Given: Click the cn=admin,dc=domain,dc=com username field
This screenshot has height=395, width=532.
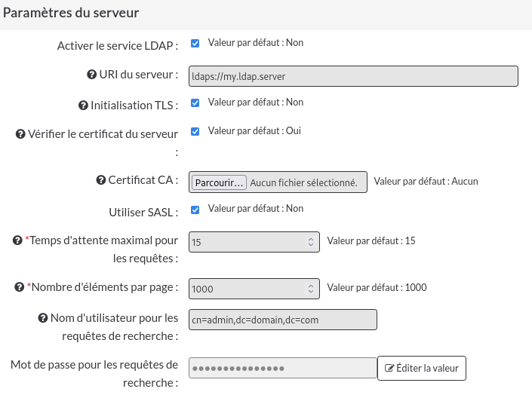Looking at the screenshot, I should click(x=283, y=320).
